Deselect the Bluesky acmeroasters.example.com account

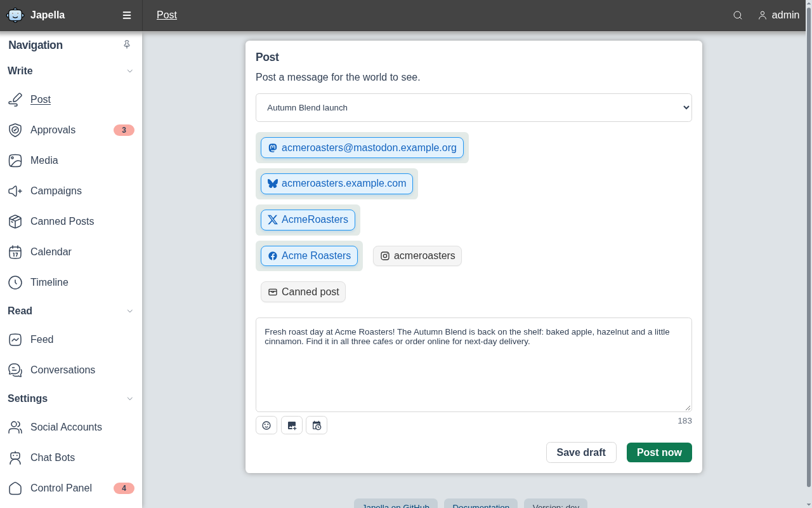pos(337,184)
